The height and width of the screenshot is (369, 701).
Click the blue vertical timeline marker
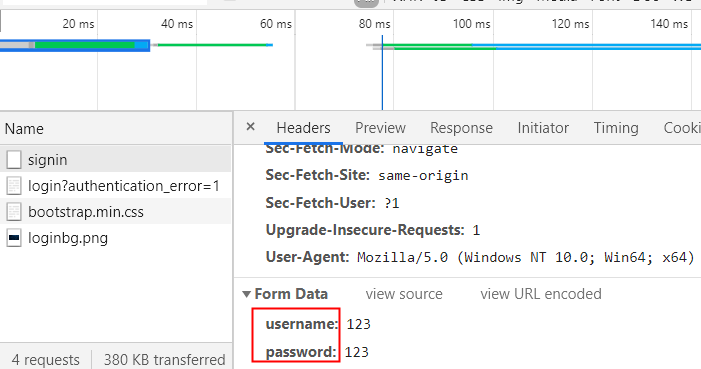point(382,74)
